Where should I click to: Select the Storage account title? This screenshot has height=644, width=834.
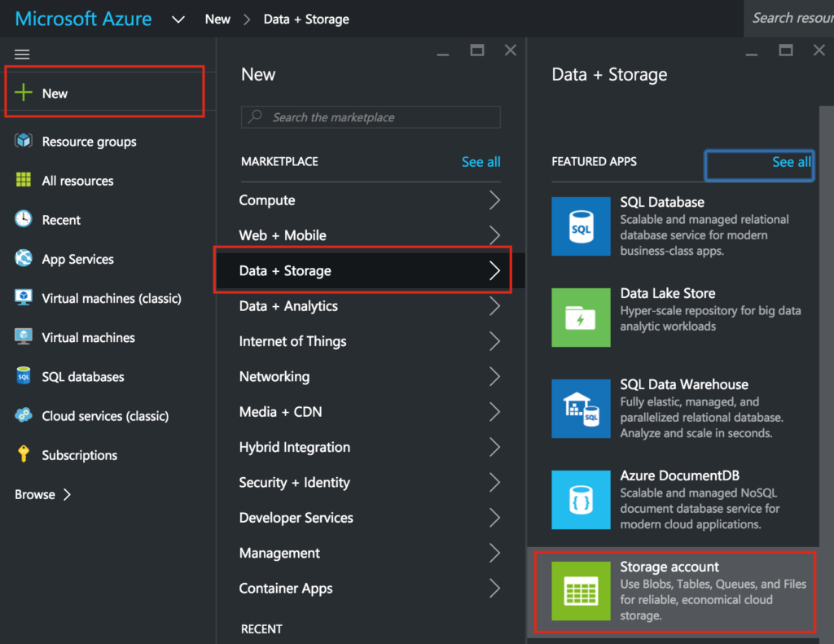669,567
